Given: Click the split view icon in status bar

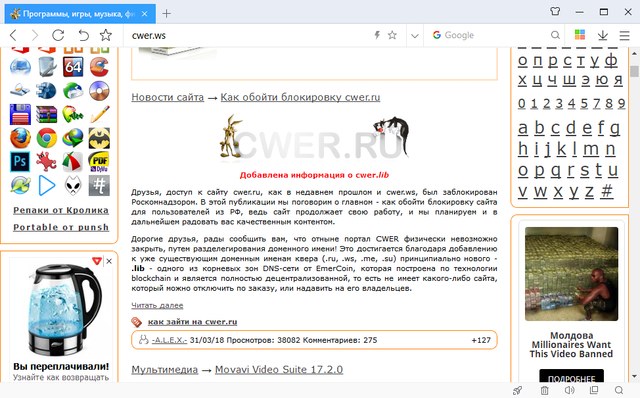Looking at the screenshot, I should (594, 390).
